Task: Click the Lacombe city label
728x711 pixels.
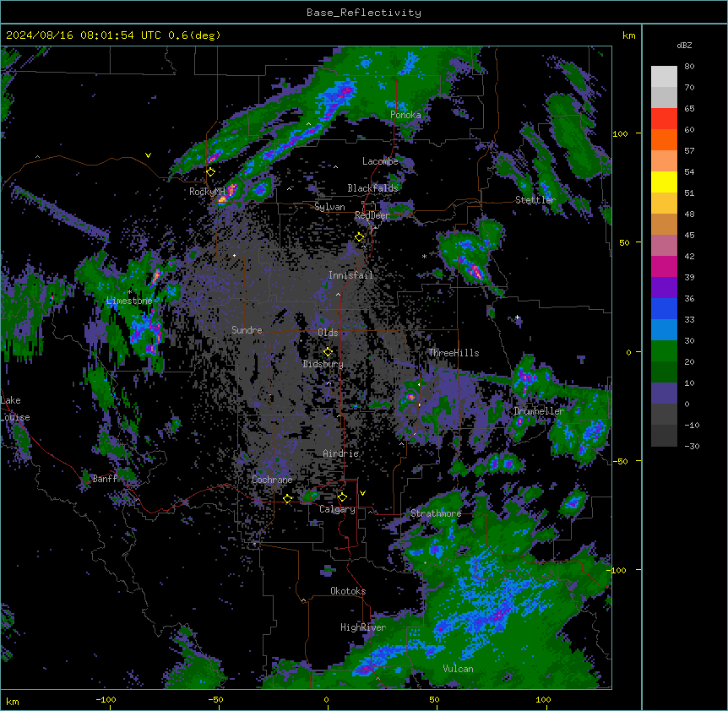Action: click(x=380, y=161)
